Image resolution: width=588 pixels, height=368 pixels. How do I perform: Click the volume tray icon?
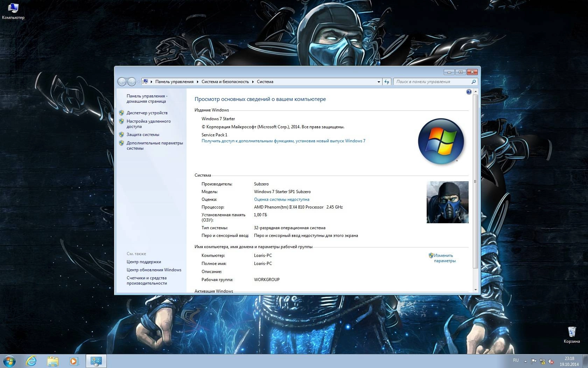551,361
